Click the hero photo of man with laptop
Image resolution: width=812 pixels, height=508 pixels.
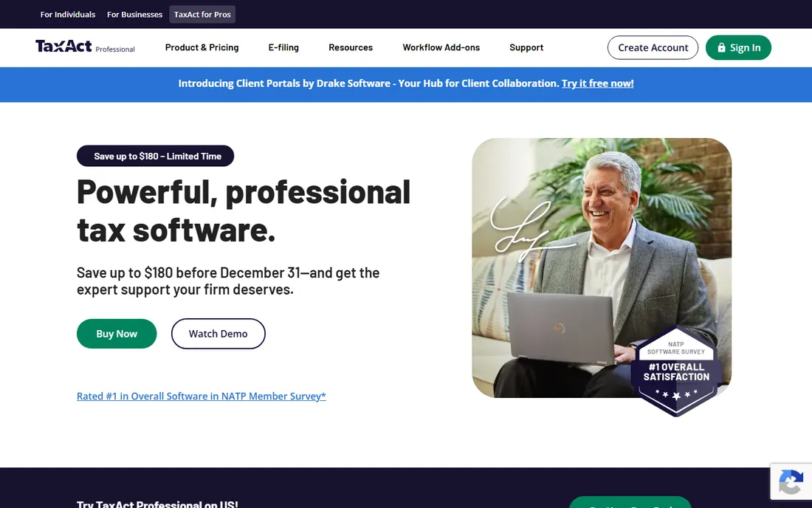point(601,268)
